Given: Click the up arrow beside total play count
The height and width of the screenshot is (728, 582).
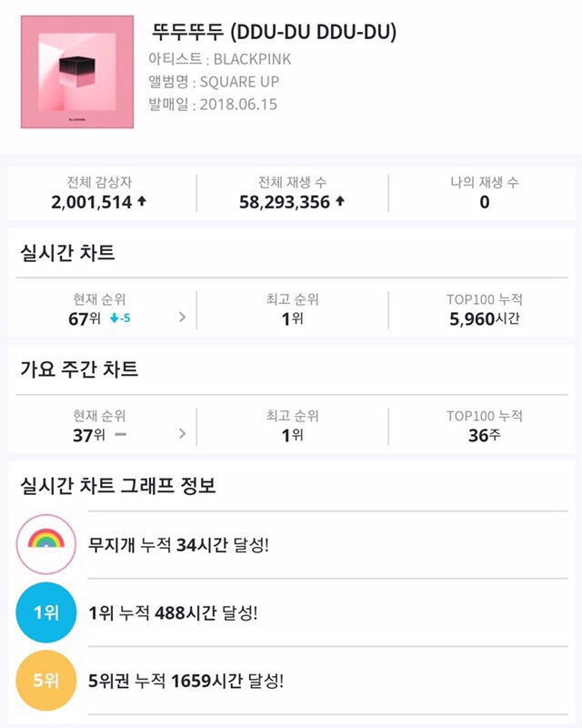Looking at the screenshot, I should 340,202.
